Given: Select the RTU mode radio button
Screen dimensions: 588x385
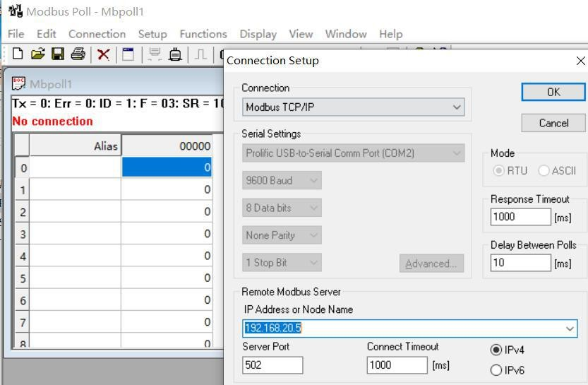Looking at the screenshot, I should pos(498,171).
